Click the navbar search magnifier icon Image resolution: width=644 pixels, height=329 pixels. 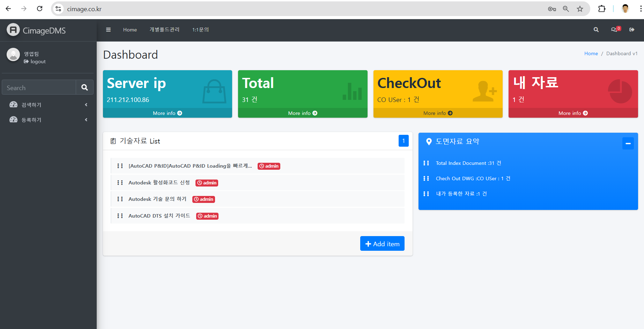coord(596,30)
